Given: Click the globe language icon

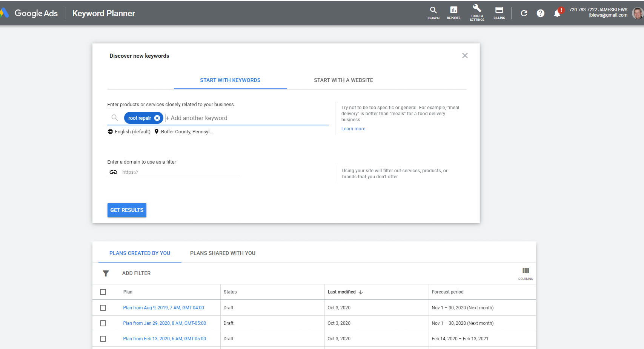Looking at the screenshot, I should tap(110, 131).
